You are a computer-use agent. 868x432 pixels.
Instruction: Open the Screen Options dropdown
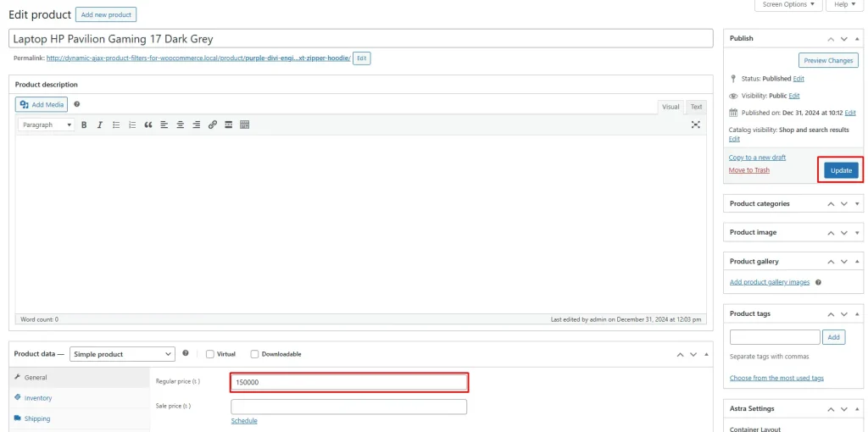(788, 5)
